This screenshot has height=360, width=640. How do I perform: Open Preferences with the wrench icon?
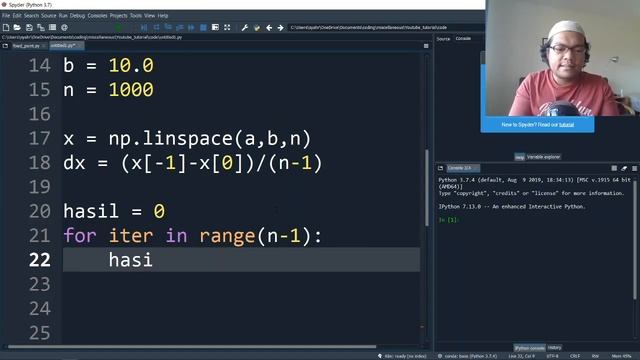[x=245, y=27]
